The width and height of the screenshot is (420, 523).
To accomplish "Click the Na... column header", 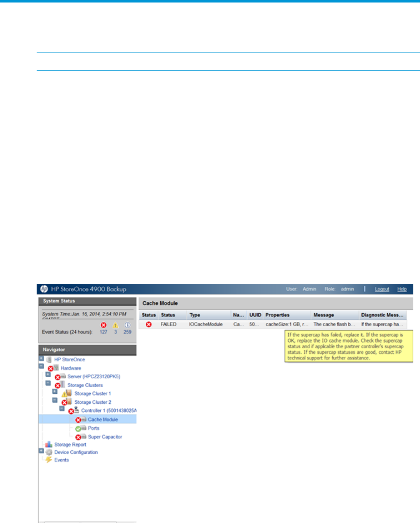I will tap(239, 315).
